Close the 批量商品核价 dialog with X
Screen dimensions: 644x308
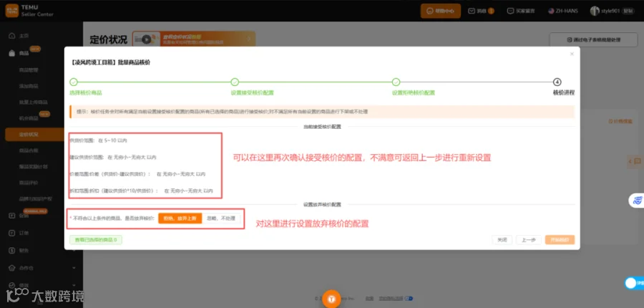pyautogui.click(x=572, y=54)
